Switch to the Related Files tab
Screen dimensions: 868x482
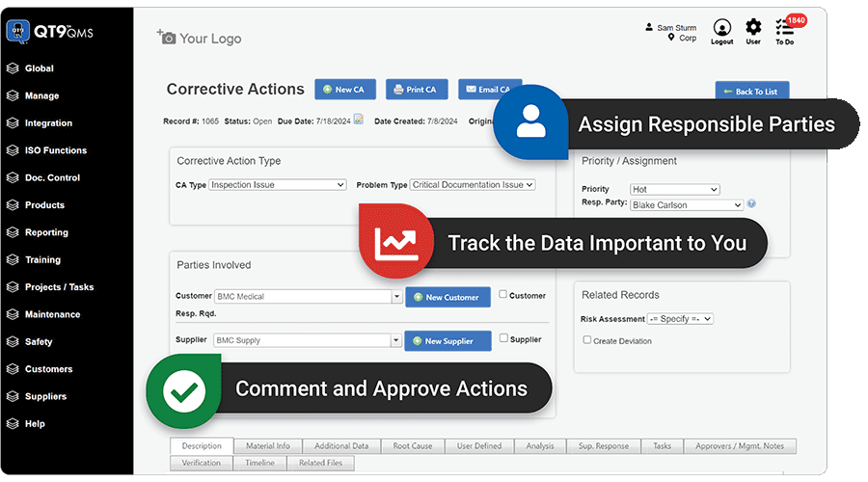(320, 463)
